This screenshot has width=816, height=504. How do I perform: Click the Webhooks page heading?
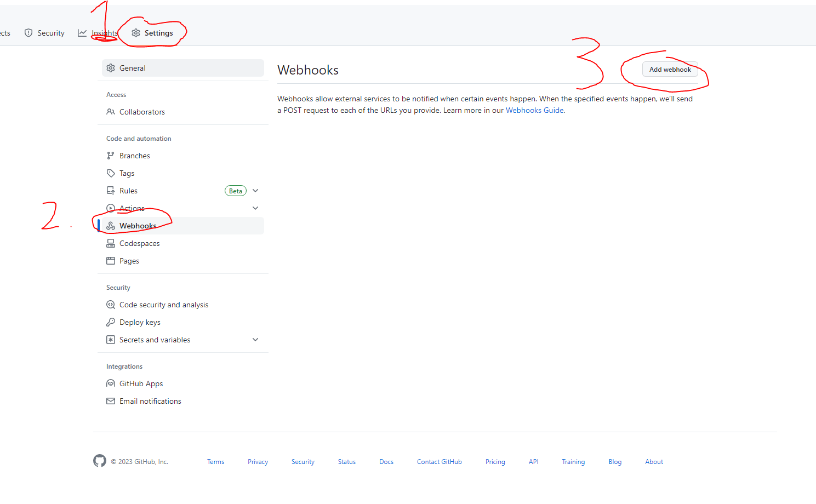(x=308, y=70)
